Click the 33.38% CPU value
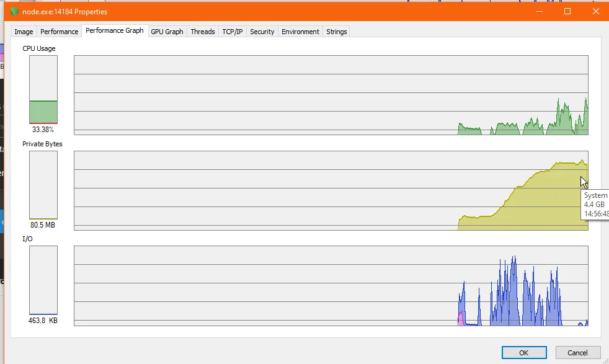The image size is (609, 364). coord(43,130)
